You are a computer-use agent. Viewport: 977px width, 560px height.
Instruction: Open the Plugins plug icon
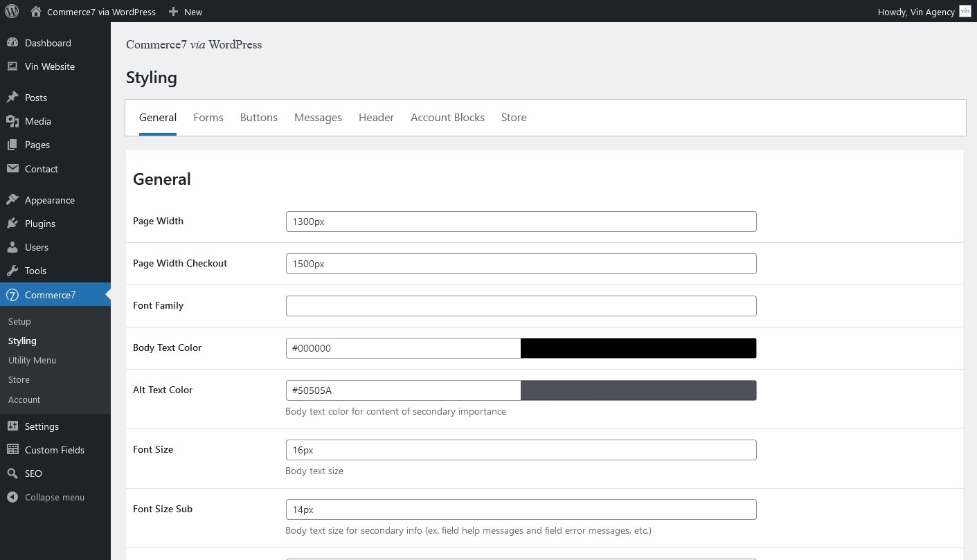[12, 224]
